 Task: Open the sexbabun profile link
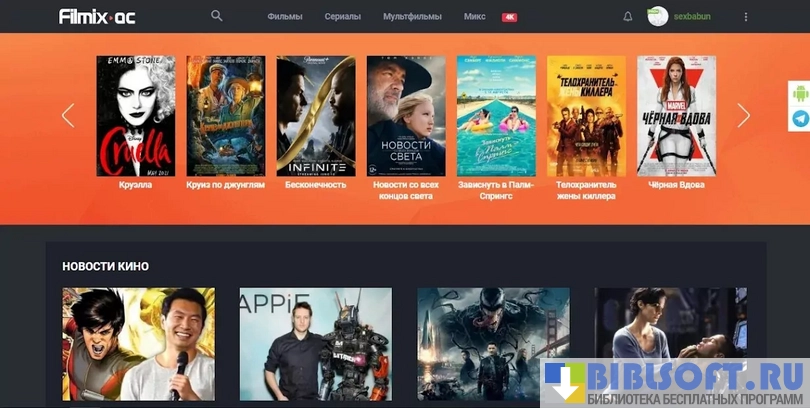tap(692, 17)
